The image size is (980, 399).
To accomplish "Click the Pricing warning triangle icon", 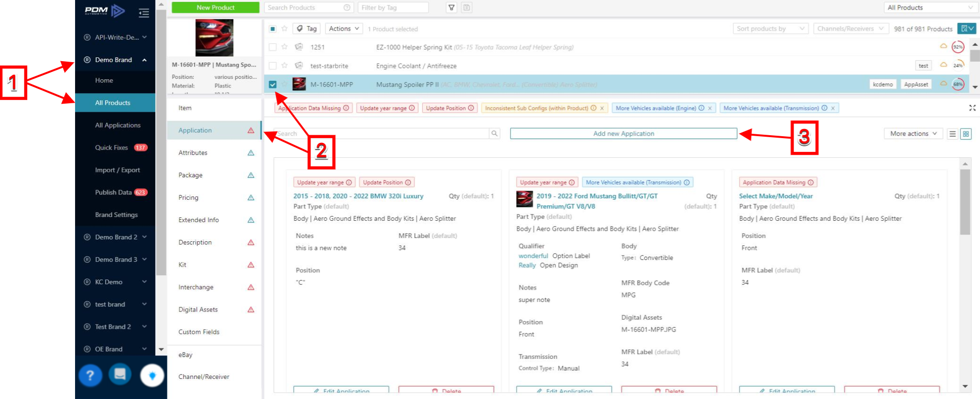I will point(251,197).
